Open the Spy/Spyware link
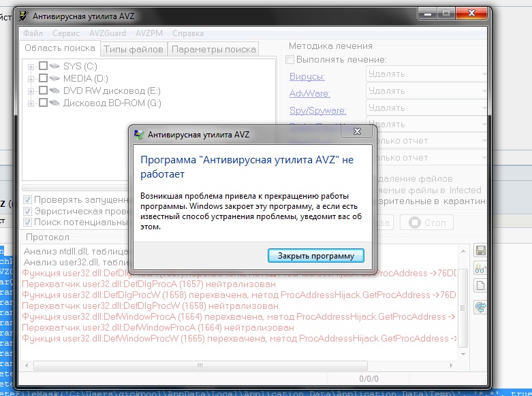 click(318, 110)
